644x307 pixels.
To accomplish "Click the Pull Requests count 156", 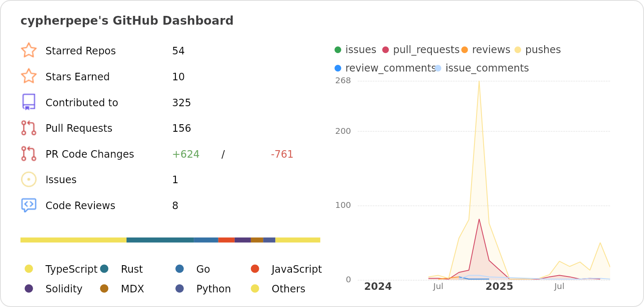I will click(x=181, y=128).
